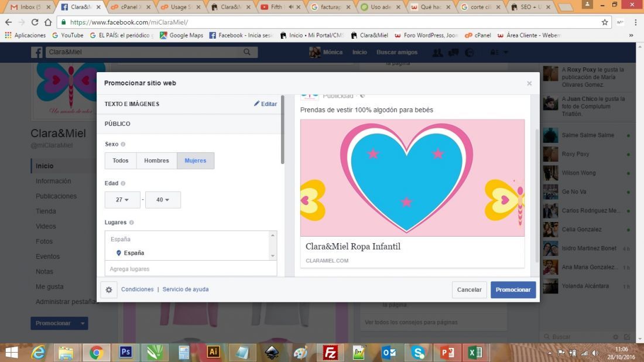Select Hombres gender option

pyautogui.click(x=156, y=160)
